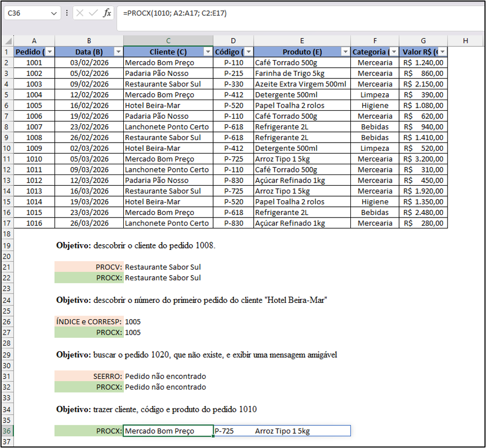Image resolution: width=486 pixels, height=448 pixels.
Task: Select column C header
Action: coord(169,41)
